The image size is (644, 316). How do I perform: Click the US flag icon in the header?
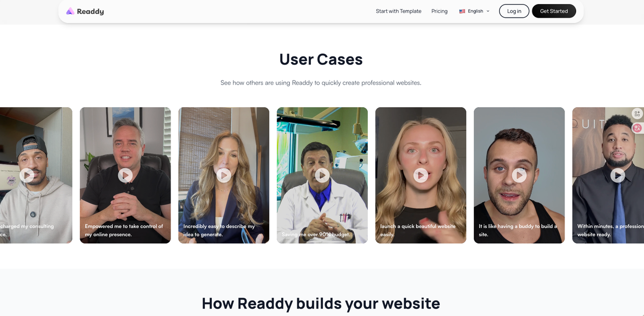point(462,11)
